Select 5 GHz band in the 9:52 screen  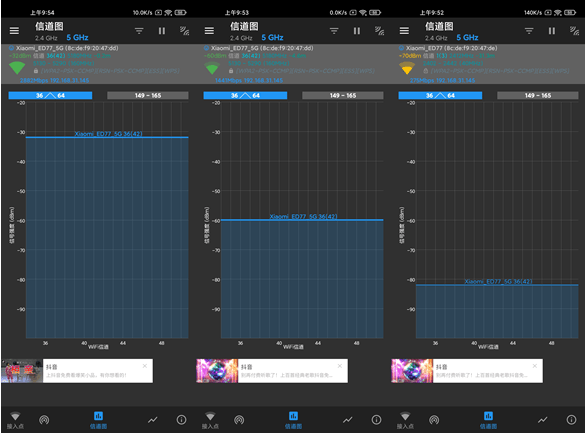click(x=467, y=38)
